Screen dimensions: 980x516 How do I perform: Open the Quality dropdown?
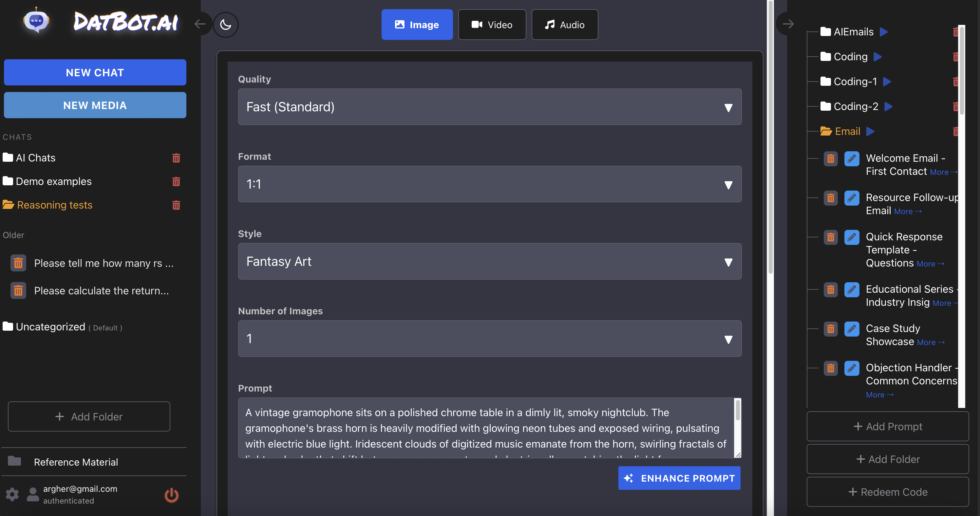pos(489,107)
